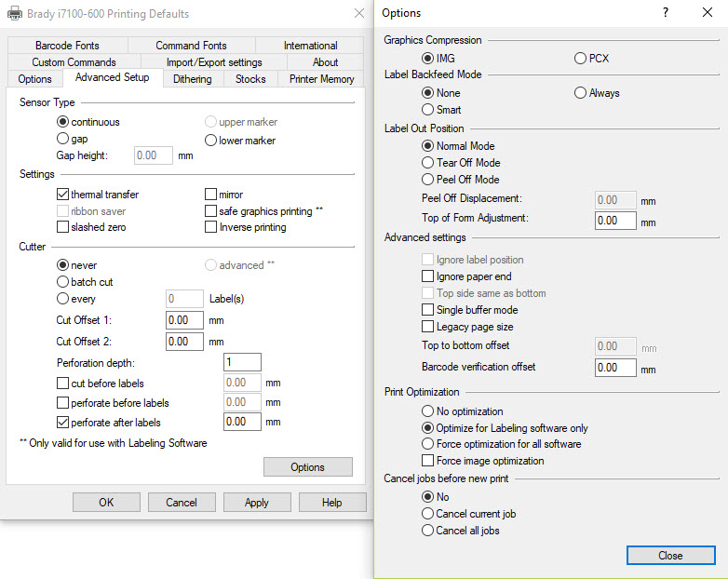Click the Cut Offset 2 field
Viewport: 728px width, 579px height.
click(184, 342)
